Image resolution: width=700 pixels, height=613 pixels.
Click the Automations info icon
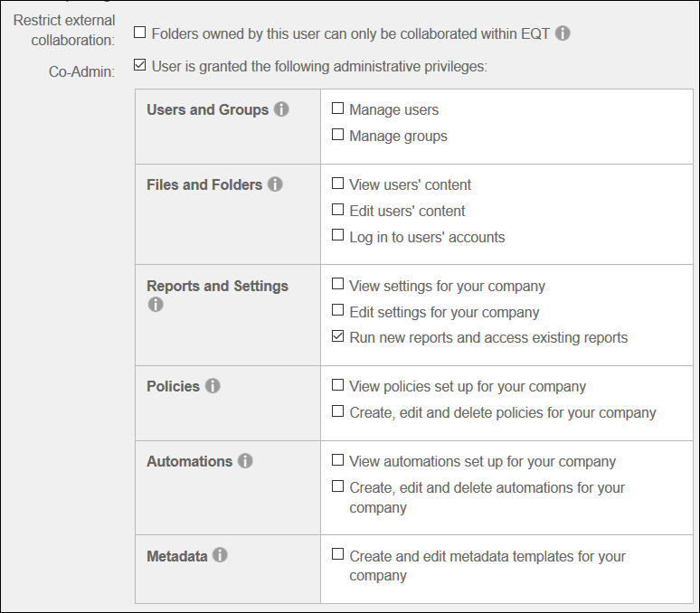click(245, 461)
